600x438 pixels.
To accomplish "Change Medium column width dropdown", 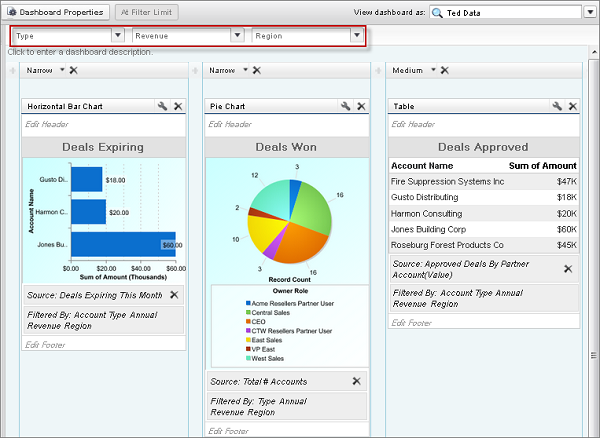I will coord(431,70).
